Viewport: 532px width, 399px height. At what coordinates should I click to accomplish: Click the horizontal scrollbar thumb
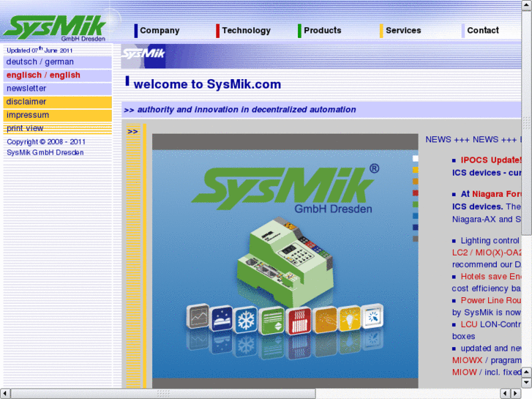163,393
